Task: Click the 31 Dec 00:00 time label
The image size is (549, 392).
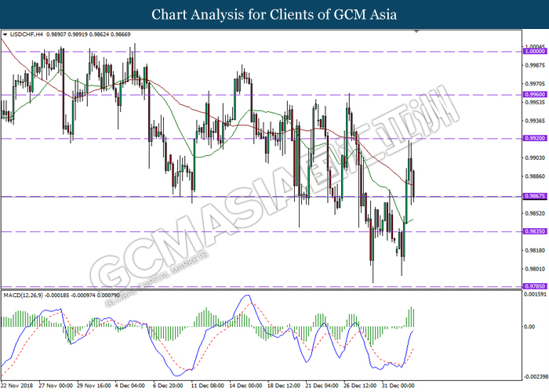Action: click(398, 386)
